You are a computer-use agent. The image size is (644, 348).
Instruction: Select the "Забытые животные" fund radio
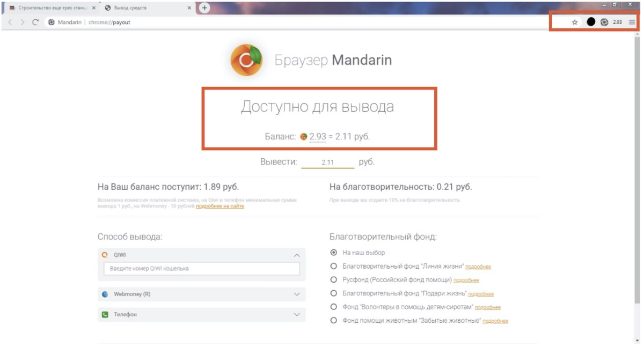(333, 321)
